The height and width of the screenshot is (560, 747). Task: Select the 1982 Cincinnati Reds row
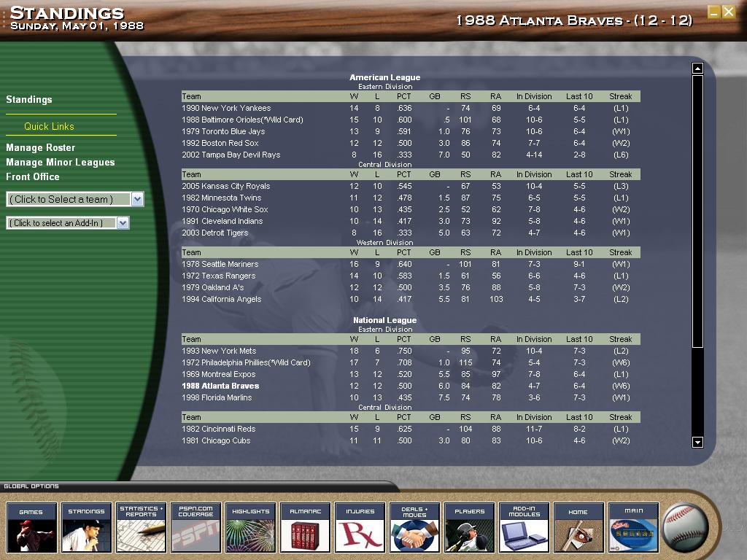click(x=411, y=429)
